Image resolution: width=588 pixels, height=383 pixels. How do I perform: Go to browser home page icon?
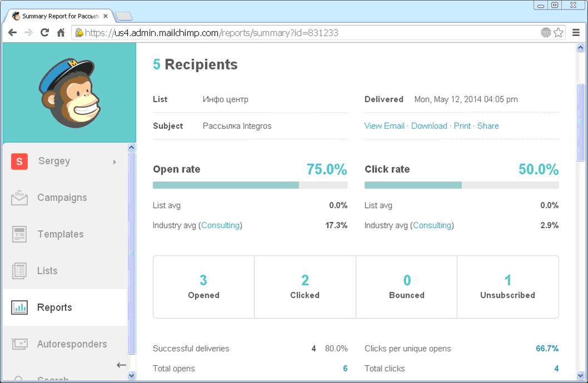[x=61, y=33]
